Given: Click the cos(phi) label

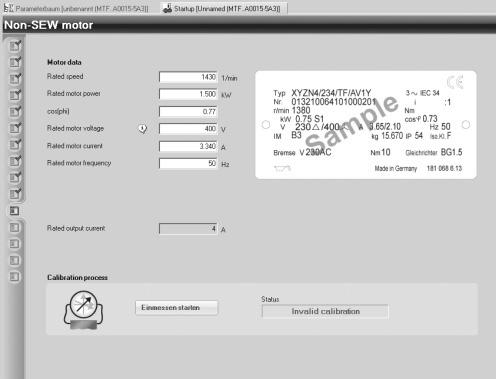Looking at the screenshot, I should click(x=58, y=111).
